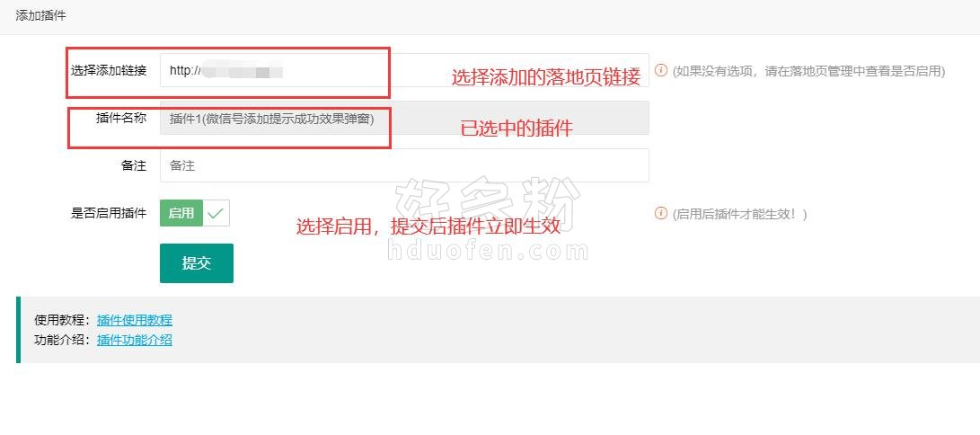Open the 插件使用教程 link

pyautogui.click(x=135, y=320)
